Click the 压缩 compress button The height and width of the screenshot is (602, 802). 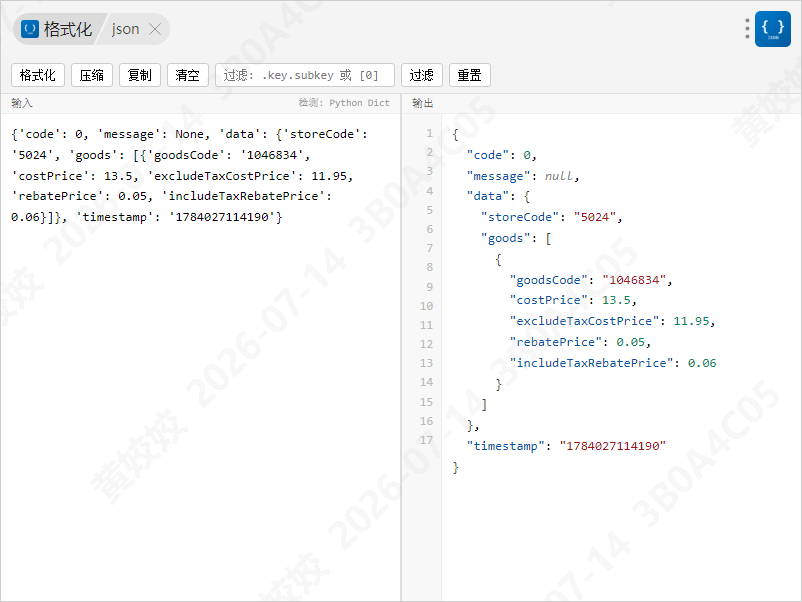pyautogui.click(x=92, y=75)
